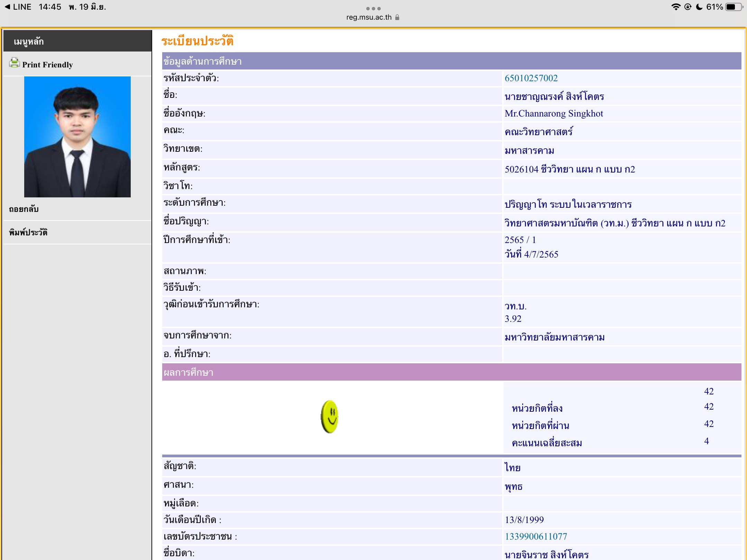747x560 pixels.
Task: Tap the orientation lock status icon
Action: pos(688,7)
